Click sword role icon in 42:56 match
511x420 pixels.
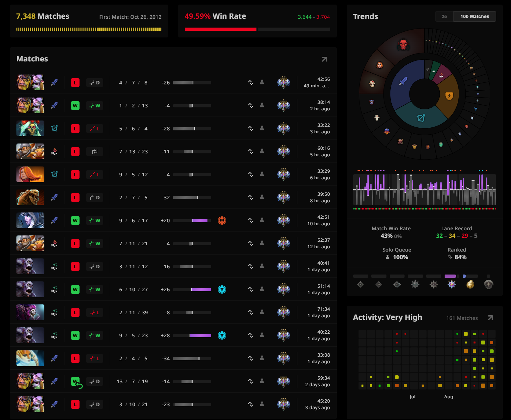coord(54,82)
